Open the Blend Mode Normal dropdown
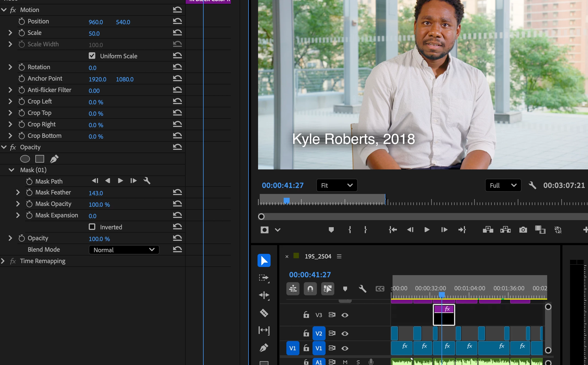Image resolution: width=588 pixels, height=365 pixels. pos(124,250)
